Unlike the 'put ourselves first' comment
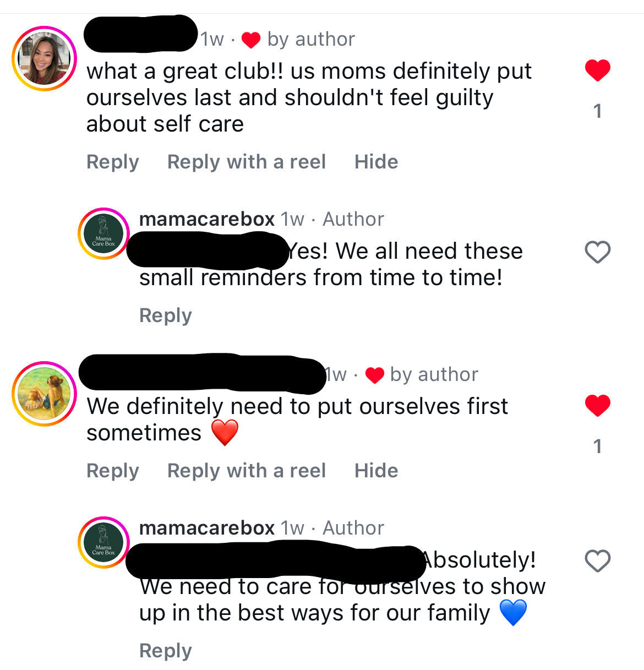This screenshot has width=644, height=670. (x=597, y=406)
